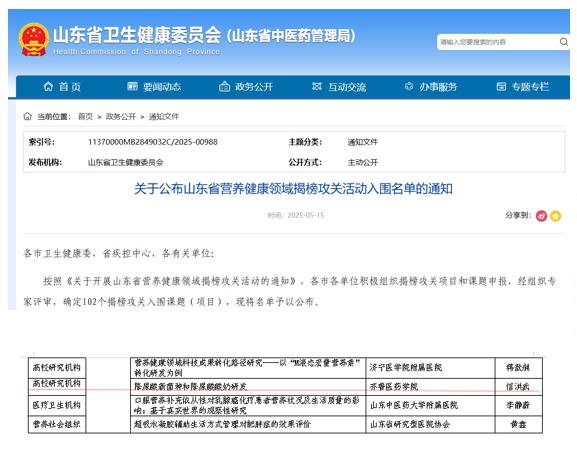Click the breadcrumb house icon
Viewport: 577px width, 455px height.
28,116
